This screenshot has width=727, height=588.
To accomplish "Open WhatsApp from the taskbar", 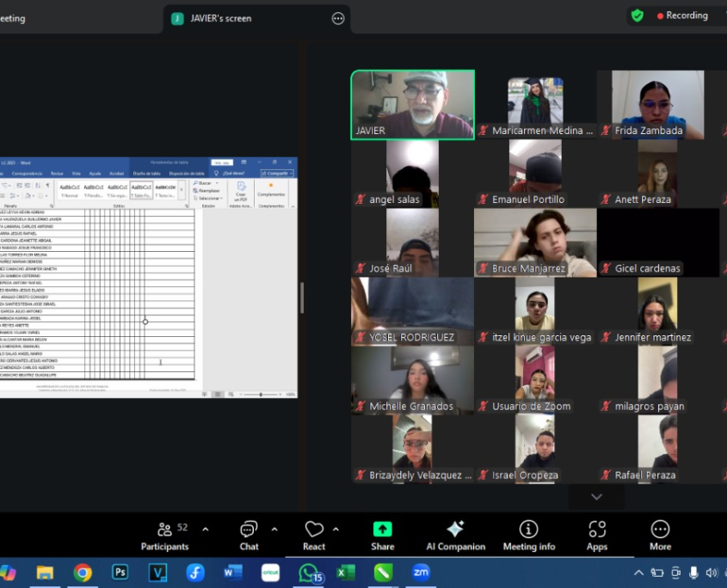I will click(x=309, y=573).
